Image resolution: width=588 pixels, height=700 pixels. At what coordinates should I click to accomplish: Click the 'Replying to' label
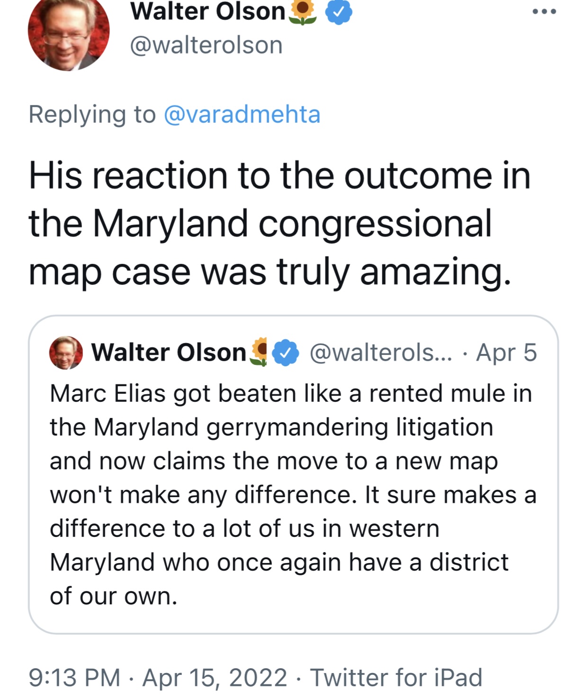92,115
